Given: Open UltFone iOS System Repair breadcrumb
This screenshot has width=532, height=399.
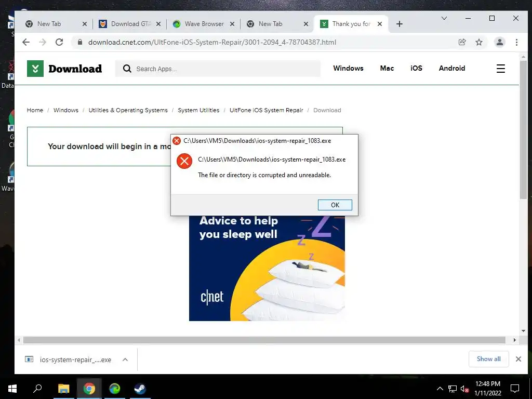Looking at the screenshot, I should (x=267, y=110).
